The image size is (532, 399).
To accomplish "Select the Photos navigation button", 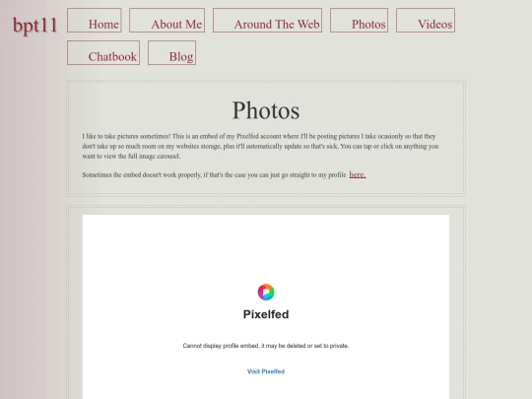I will [359, 21].
